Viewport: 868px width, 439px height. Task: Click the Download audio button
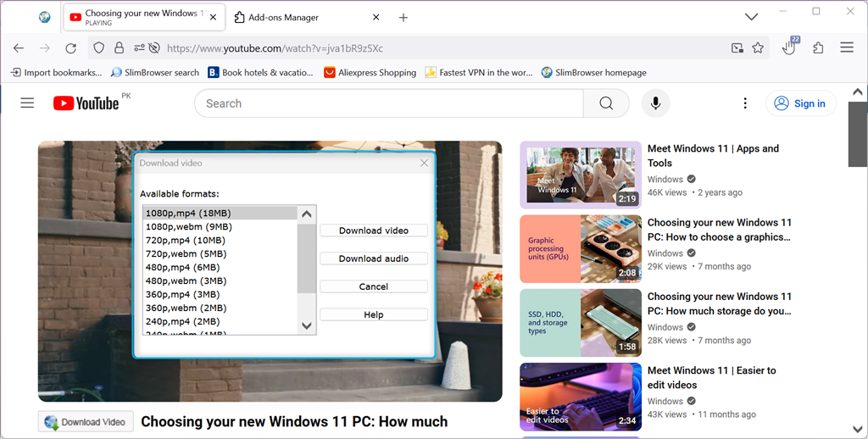[x=374, y=258]
